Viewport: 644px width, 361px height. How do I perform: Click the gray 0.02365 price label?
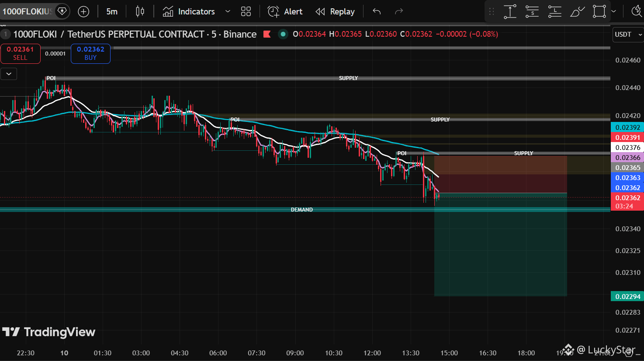[627, 168]
